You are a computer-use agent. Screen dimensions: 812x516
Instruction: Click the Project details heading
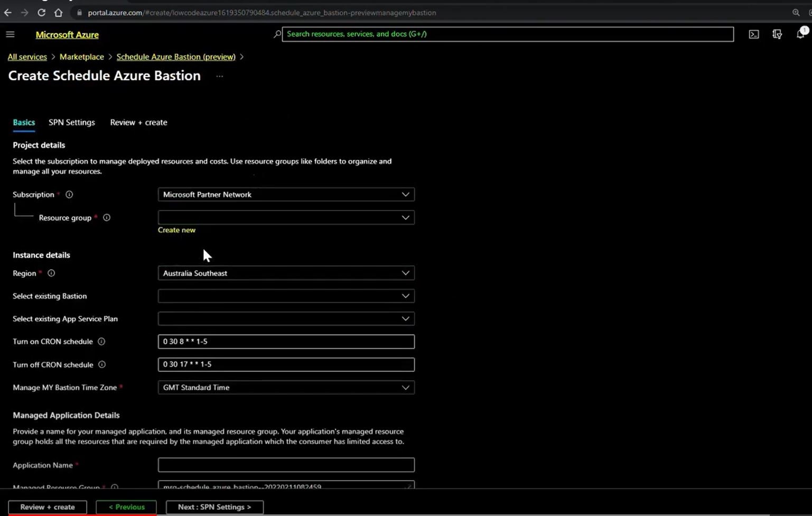39,145
